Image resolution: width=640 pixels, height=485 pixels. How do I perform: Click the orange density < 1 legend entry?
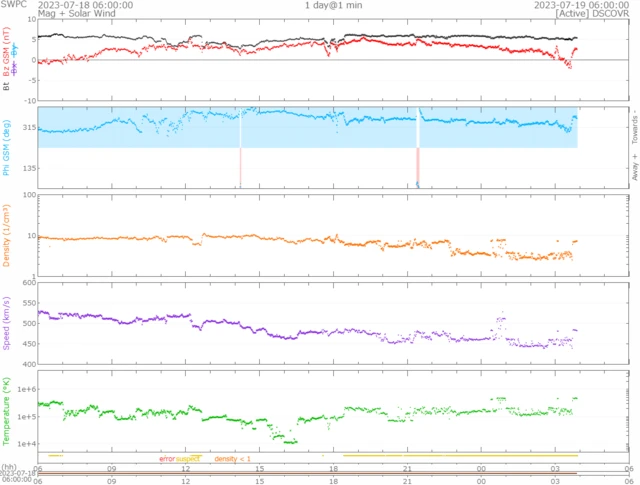click(x=231, y=459)
